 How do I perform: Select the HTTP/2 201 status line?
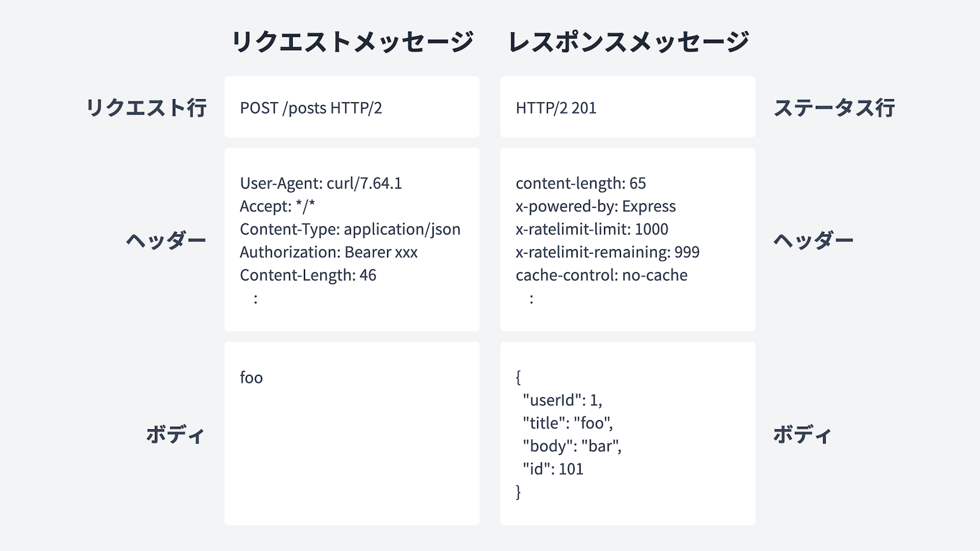click(556, 108)
